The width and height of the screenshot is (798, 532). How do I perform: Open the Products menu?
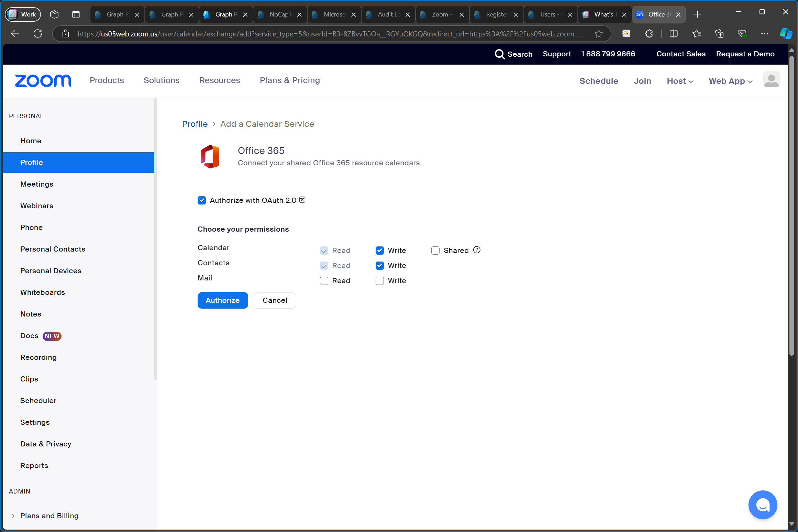pyautogui.click(x=107, y=80)
